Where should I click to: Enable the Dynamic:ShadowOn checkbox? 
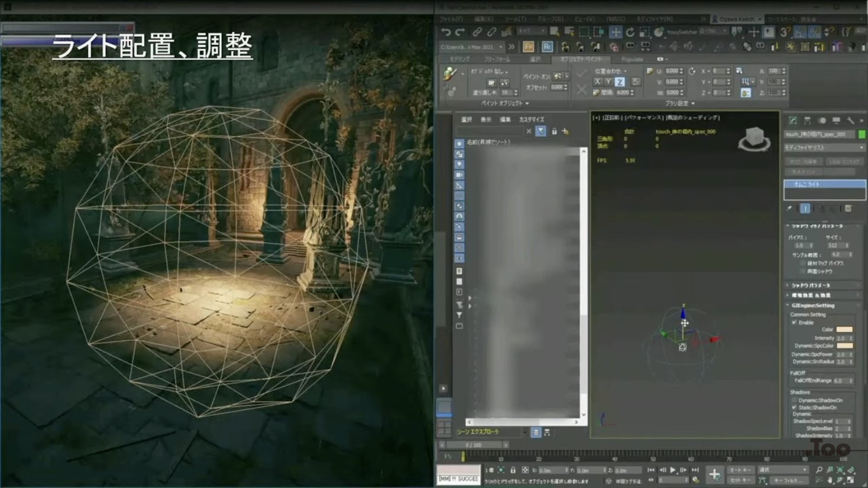pyautogui.click(x=794, y=400)
